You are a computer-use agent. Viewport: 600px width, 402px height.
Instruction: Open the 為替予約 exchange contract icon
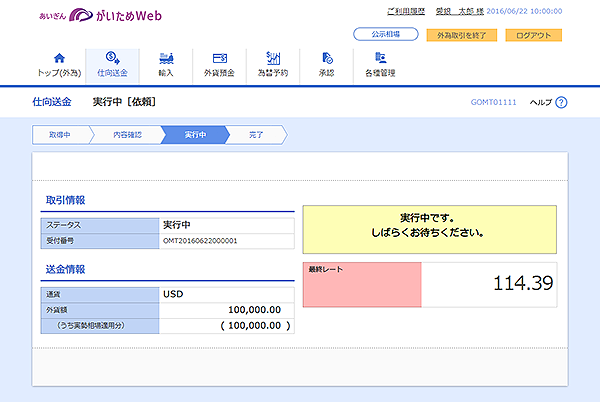click(x=273, y=58)
